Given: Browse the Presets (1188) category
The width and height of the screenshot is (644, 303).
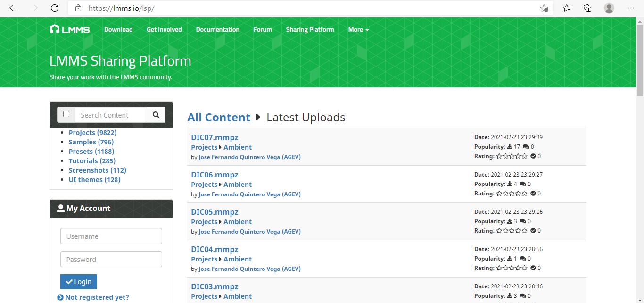Looking at the screenshot, I should (x=91, y=151).
